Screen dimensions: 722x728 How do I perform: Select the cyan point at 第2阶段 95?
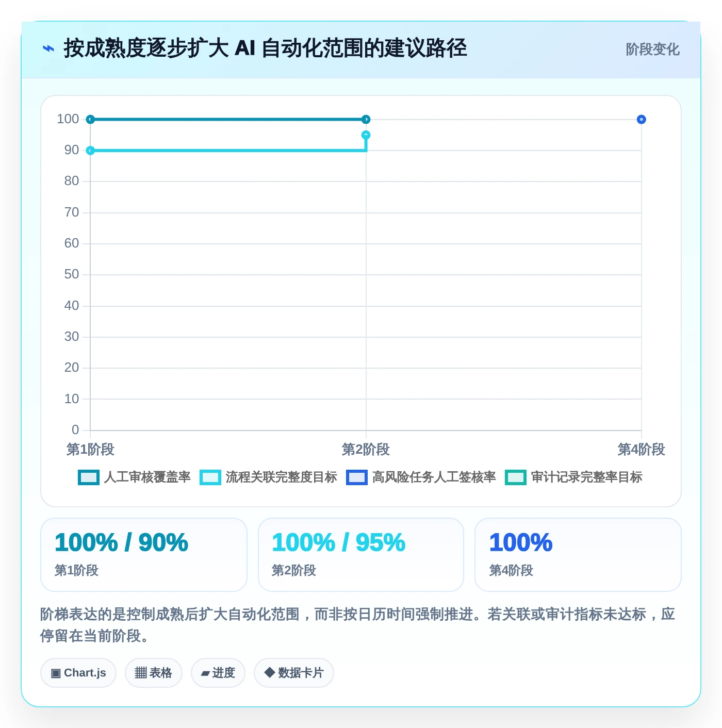pyautogui.click(x=366, y=135)
